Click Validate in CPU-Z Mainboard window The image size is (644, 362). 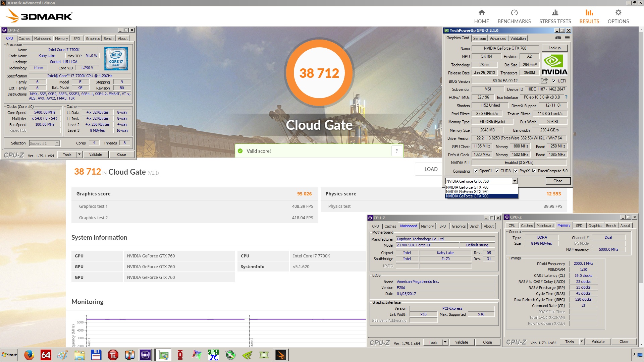pyautogui.click(x=462, y=342)
